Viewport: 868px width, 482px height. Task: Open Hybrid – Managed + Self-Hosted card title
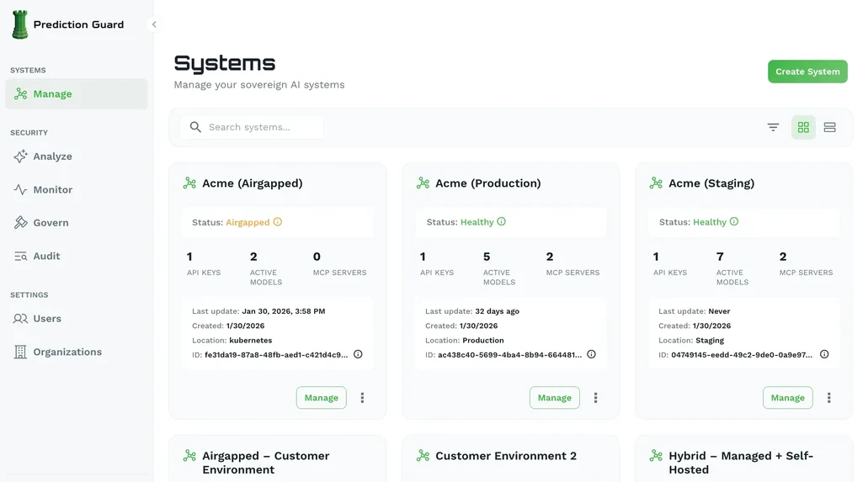click(x=741, y=463)
